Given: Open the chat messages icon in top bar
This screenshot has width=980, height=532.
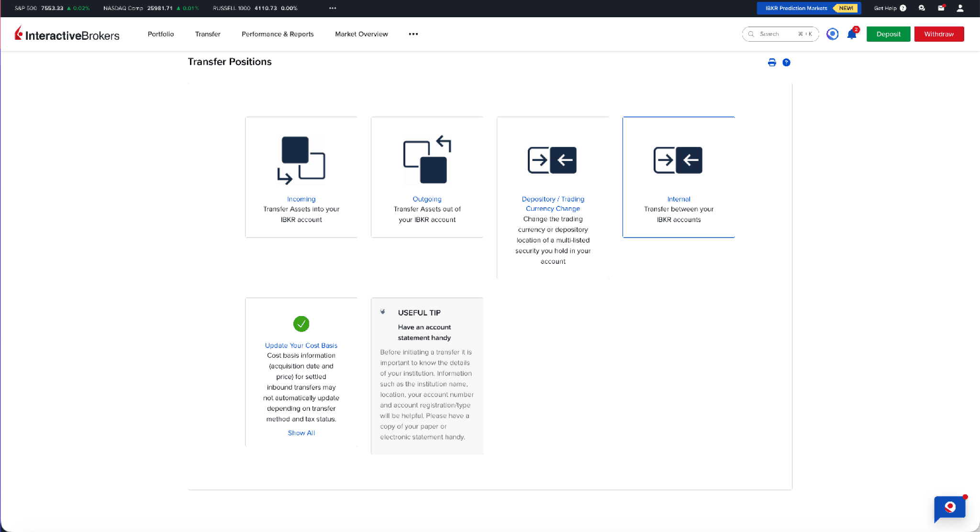Looking at the screenshot, I should 922,8.
